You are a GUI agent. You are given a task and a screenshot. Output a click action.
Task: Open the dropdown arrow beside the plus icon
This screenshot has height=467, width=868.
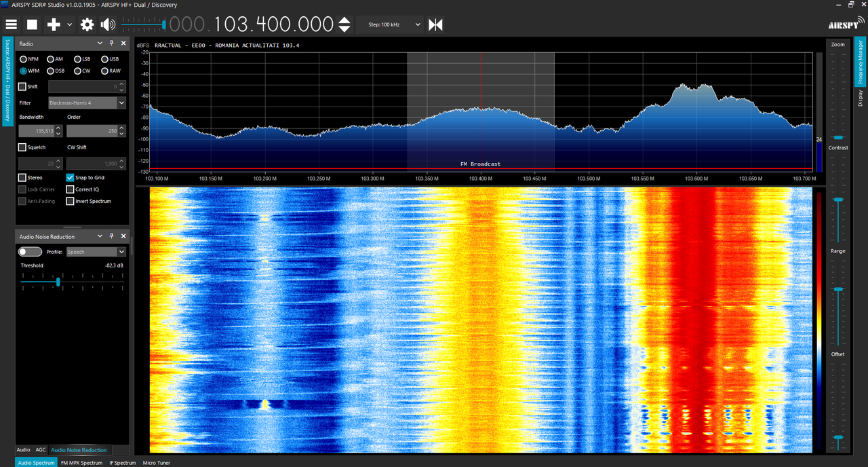pos(70,25)
